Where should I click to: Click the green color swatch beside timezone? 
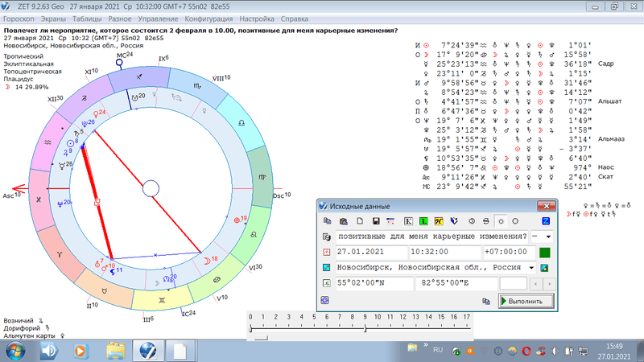coord(545,252)
